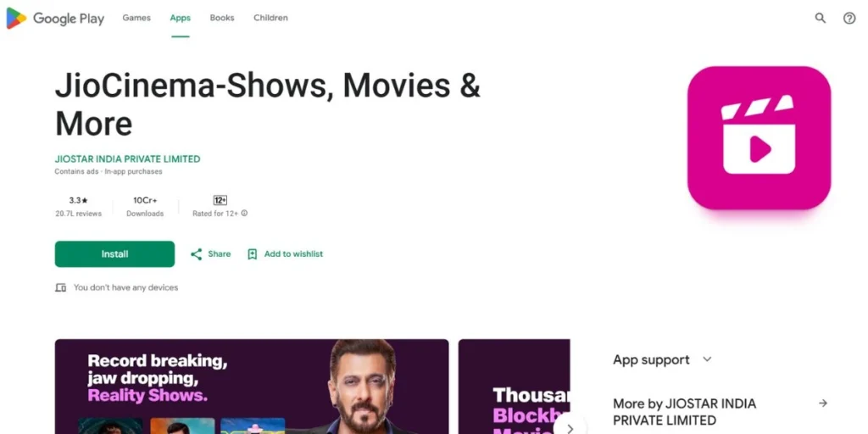This screenshot has width=868, height=434.
Task: Click the 10Cr+ downloads count
Action: [145, 200]
